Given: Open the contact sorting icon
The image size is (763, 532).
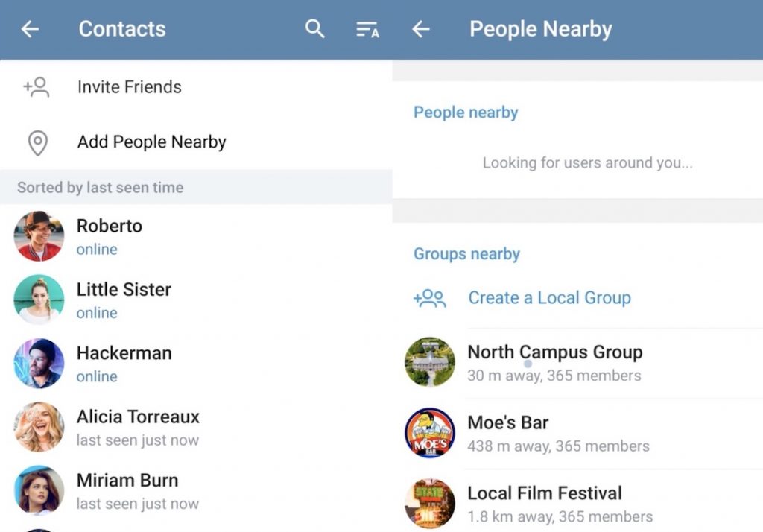Looking at the screenshot, I should [367, 29].
